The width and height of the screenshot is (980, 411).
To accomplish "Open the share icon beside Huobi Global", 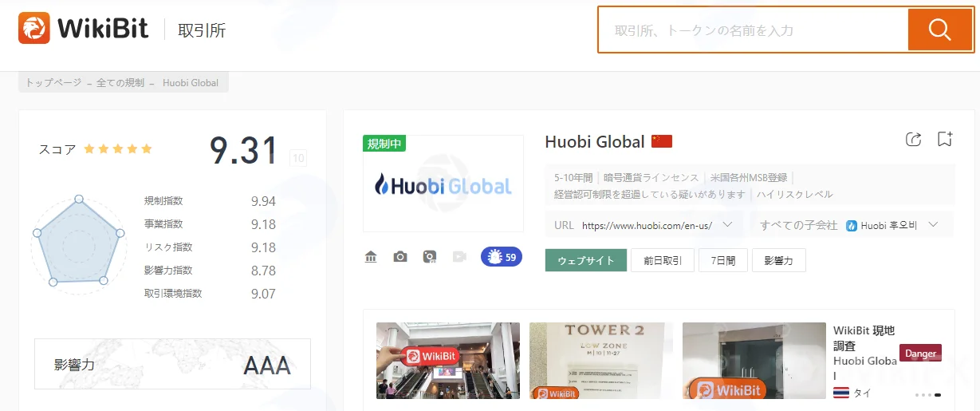I will coord(914,140).
